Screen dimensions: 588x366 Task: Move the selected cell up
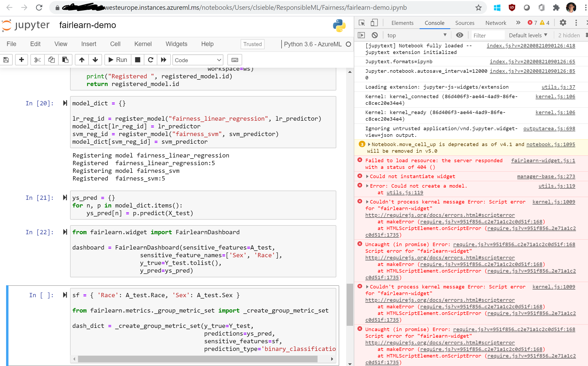pos(82,60)
